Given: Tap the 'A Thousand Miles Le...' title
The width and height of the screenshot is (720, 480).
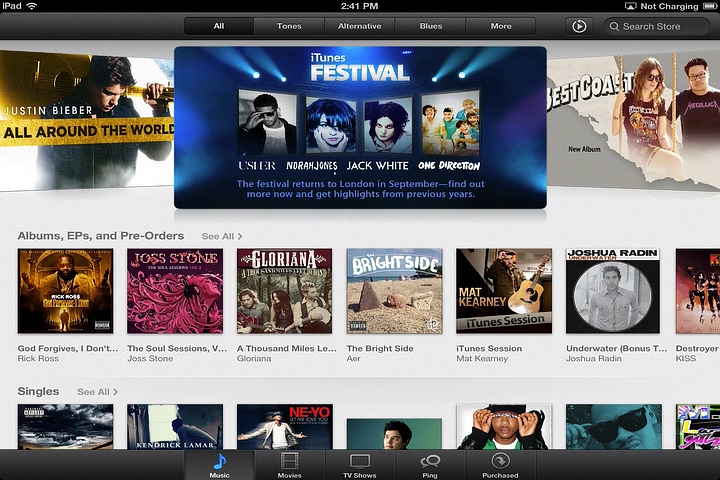Looking at the screenshot, I should pos(287,349).
